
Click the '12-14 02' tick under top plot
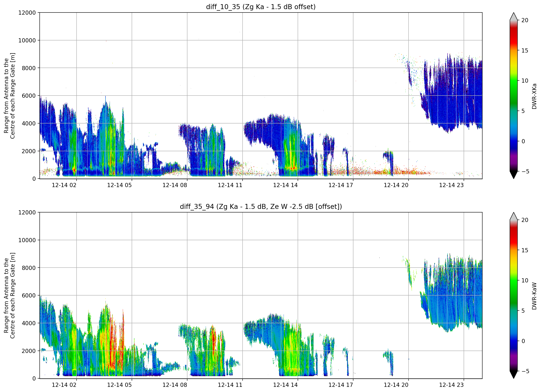[64, 185]
